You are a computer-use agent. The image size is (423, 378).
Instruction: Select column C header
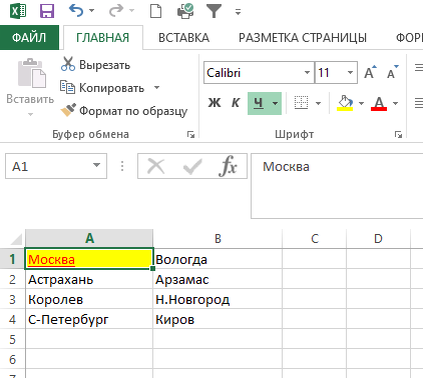coord(315,239)
